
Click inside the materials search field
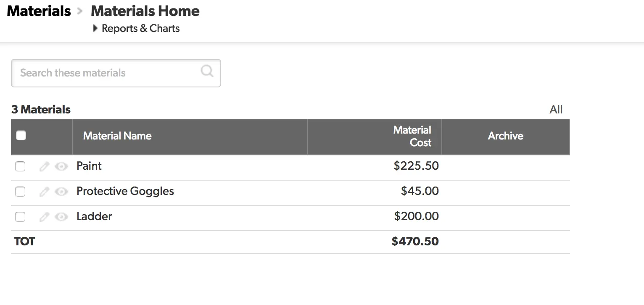tap(105, 73)
